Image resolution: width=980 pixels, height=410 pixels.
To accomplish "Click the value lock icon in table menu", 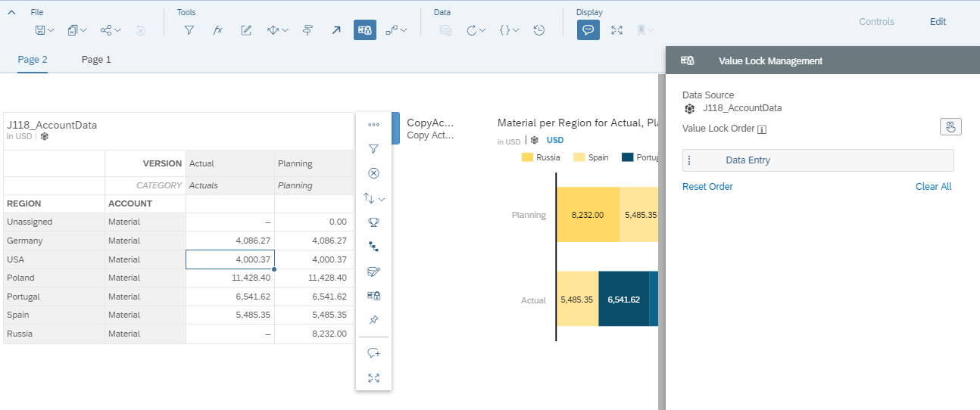I will [373, 295].
